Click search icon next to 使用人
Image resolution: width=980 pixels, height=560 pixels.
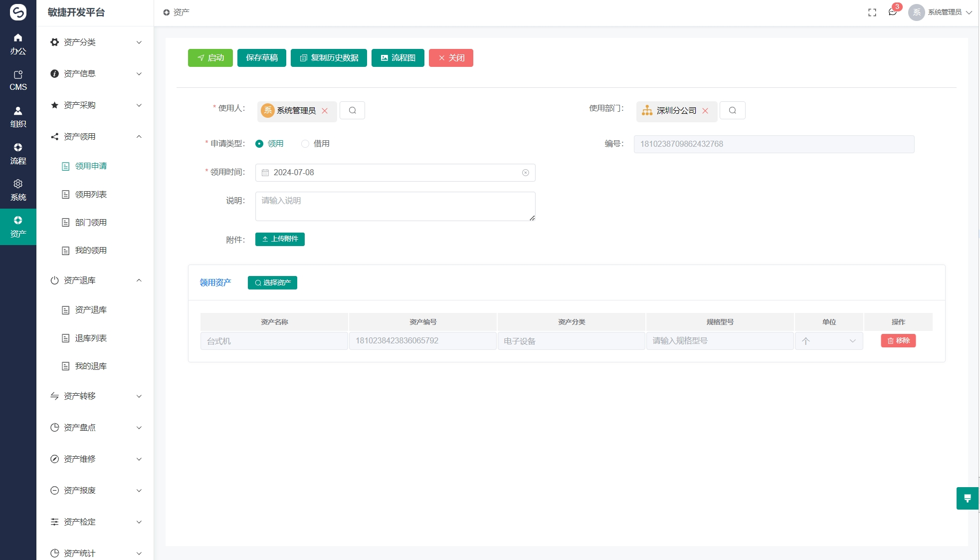click(x=352, y=110)
